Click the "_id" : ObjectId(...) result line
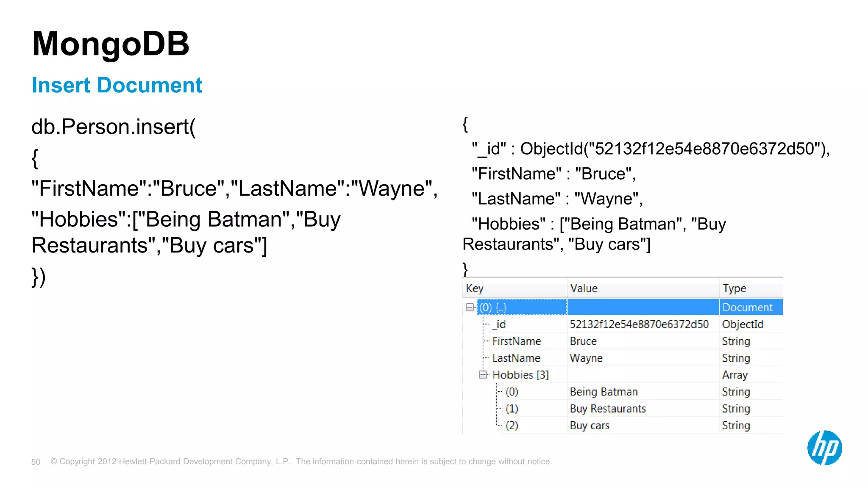The width and height of the screenshot is (868, 488). (x=651, y=149)
